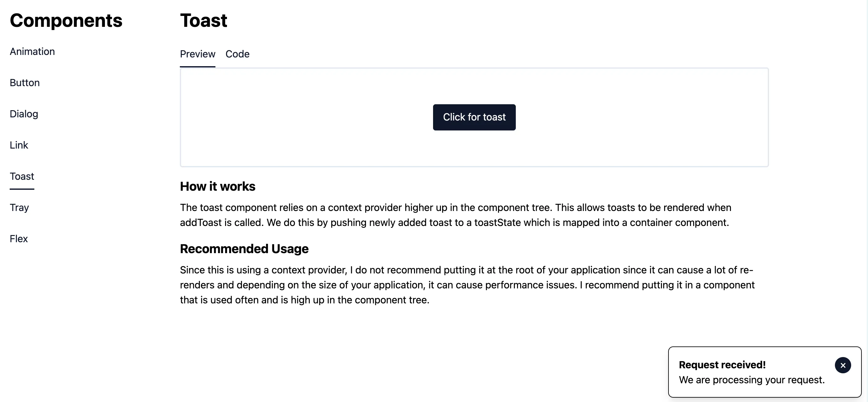Open the Animation component page
The image size is (868, 402).
pyautogui.click(x=32, y=51)
